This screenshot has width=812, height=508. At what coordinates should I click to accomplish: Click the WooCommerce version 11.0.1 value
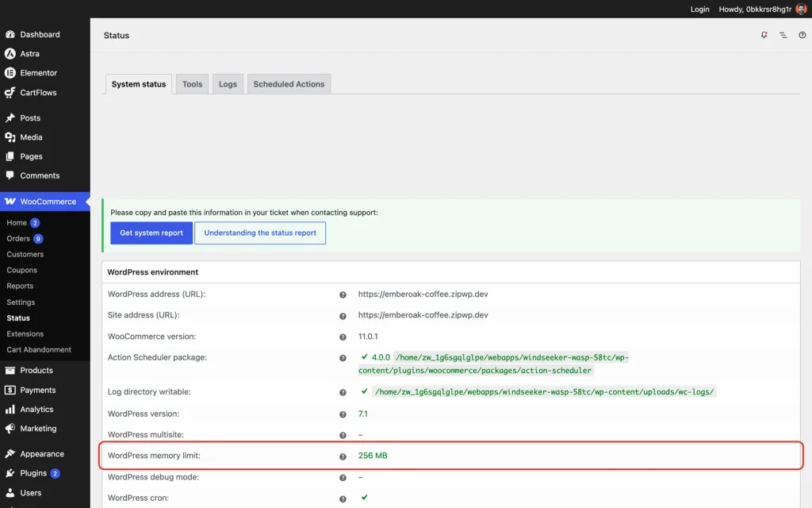click(x=368, y=337)
